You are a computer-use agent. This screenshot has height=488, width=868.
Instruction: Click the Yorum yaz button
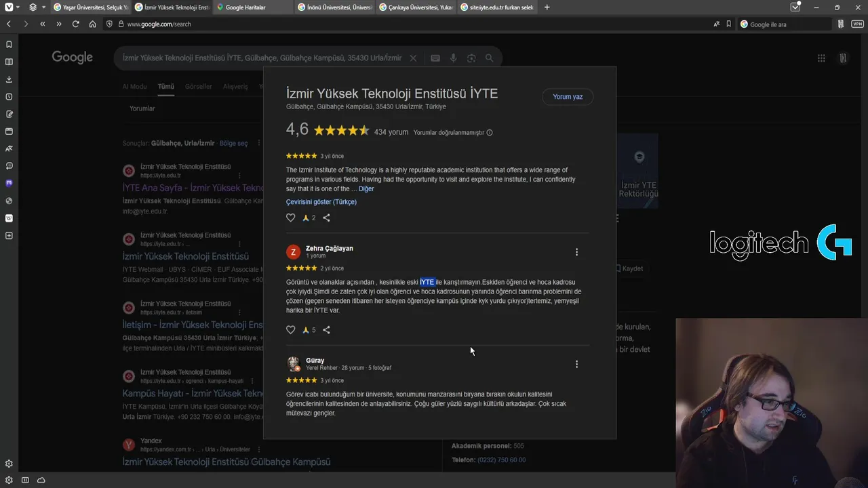tap(568, 97)
